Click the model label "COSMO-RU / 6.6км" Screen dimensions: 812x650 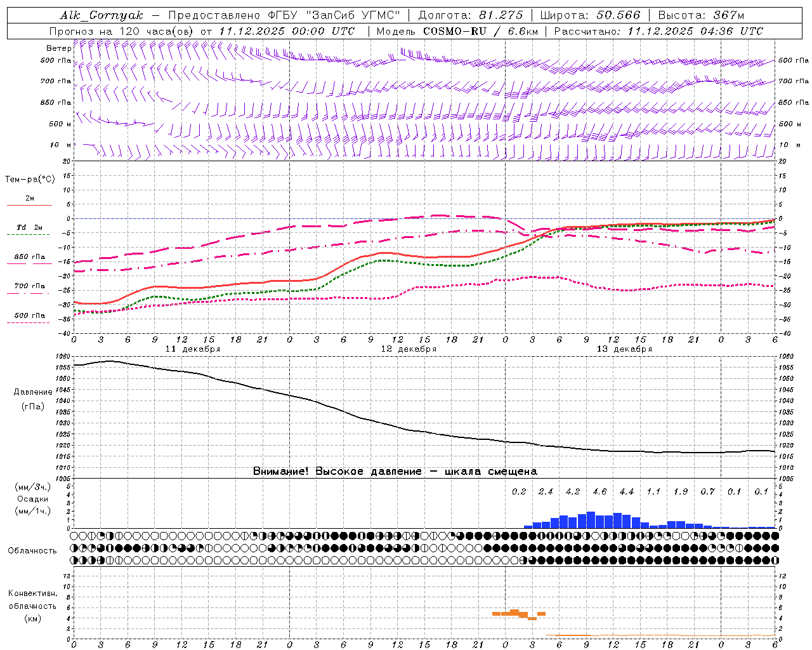480,31
